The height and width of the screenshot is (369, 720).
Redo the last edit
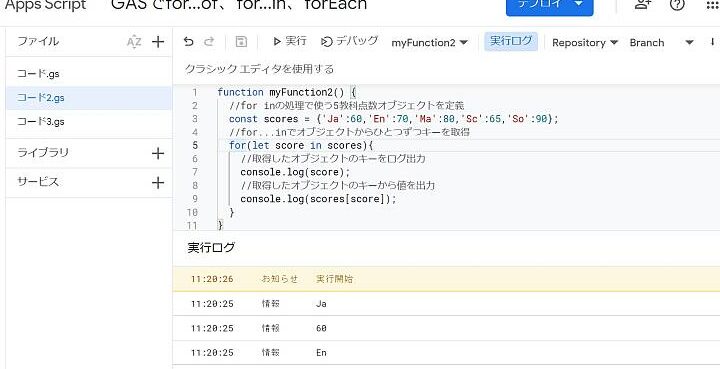tap(209, 42)
